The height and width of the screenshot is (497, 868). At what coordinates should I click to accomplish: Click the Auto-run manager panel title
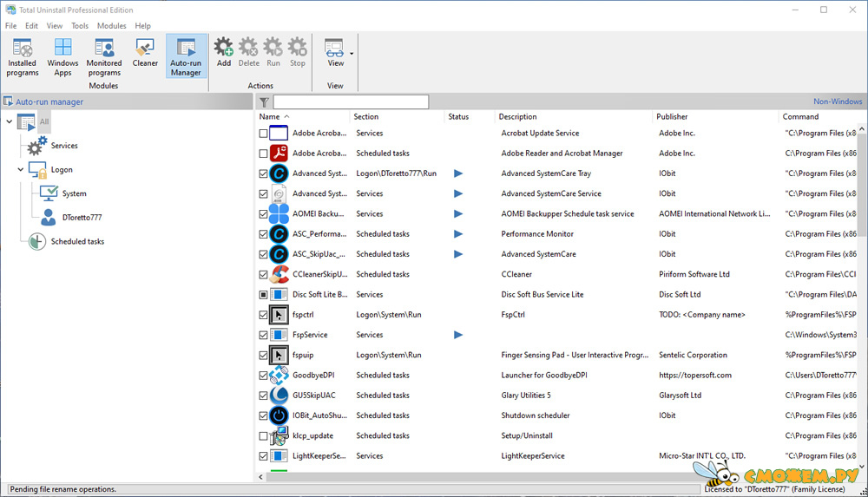(49, 101)
